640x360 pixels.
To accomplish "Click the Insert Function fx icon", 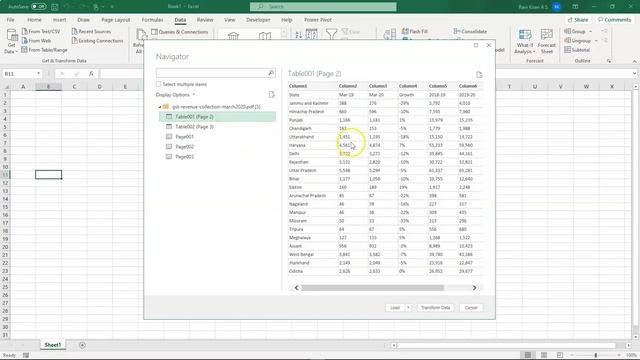I will pos(91,74).
